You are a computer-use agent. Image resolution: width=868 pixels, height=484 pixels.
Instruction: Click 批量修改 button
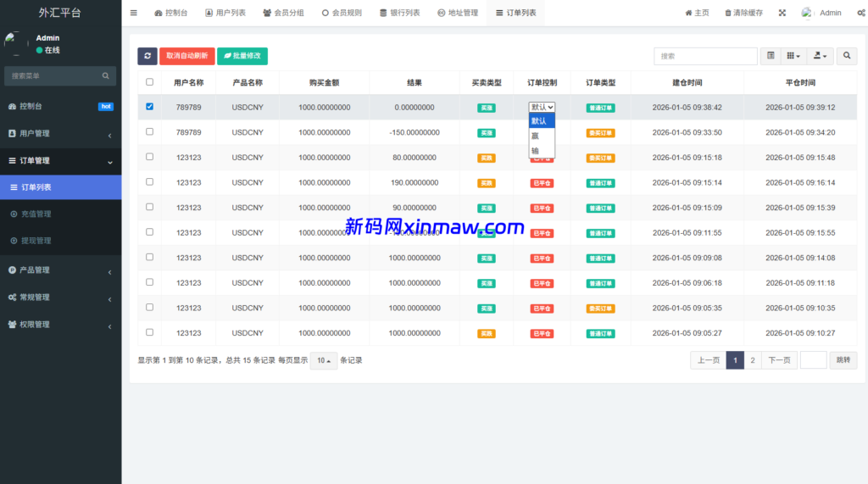(x=242, y=56)
